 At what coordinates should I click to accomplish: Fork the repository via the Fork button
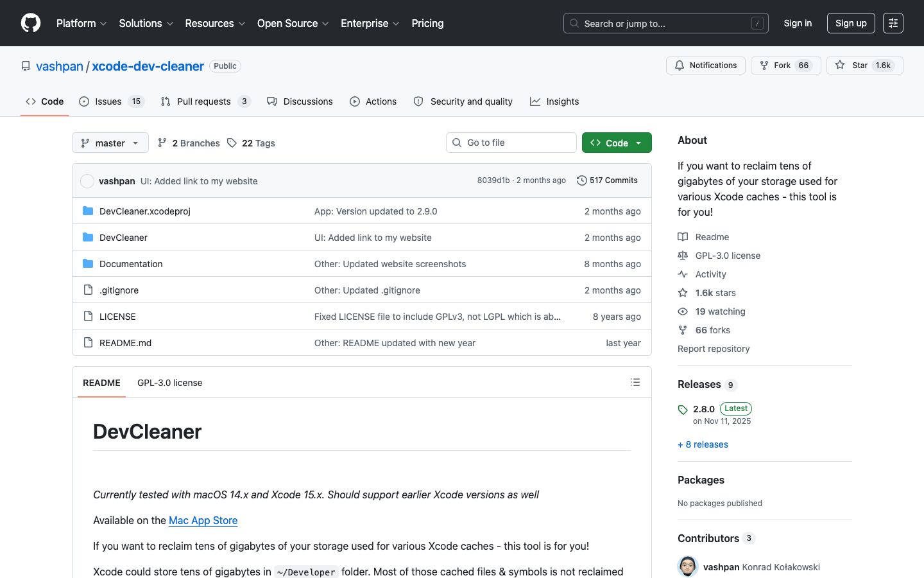click(785, 66)
